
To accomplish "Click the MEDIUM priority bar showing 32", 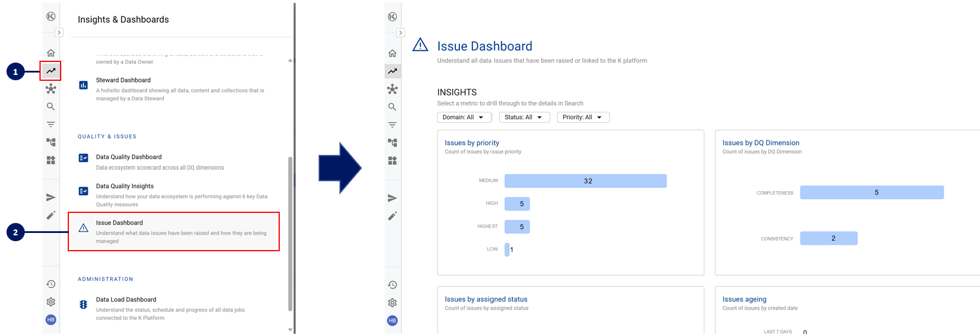I will (585, 181).
